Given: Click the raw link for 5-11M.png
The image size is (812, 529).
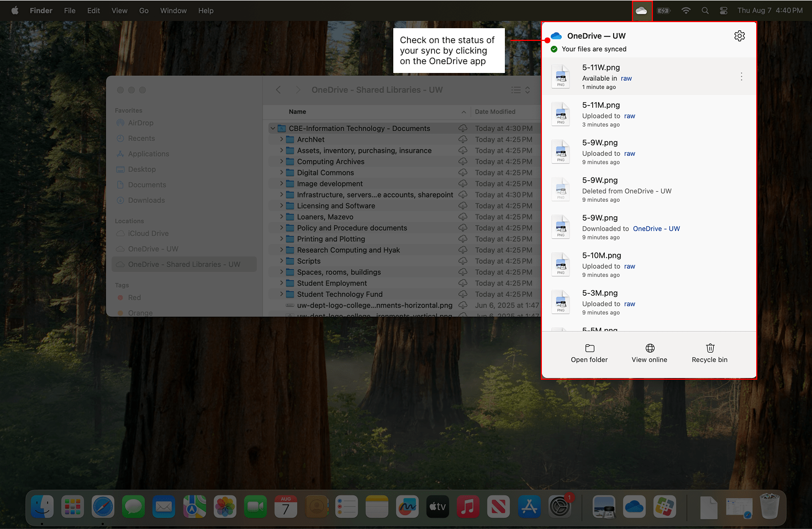Looking at the screenshot, I should coord(629,116).
